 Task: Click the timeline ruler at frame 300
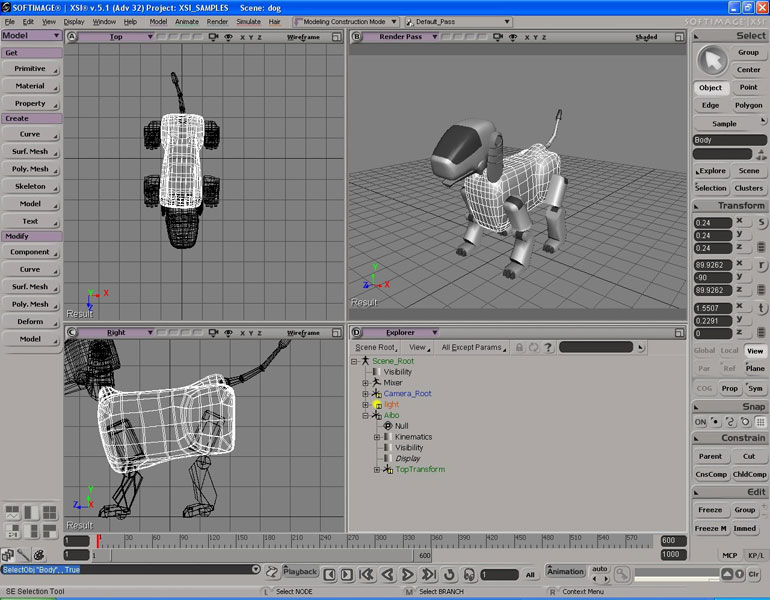point(376,541)
